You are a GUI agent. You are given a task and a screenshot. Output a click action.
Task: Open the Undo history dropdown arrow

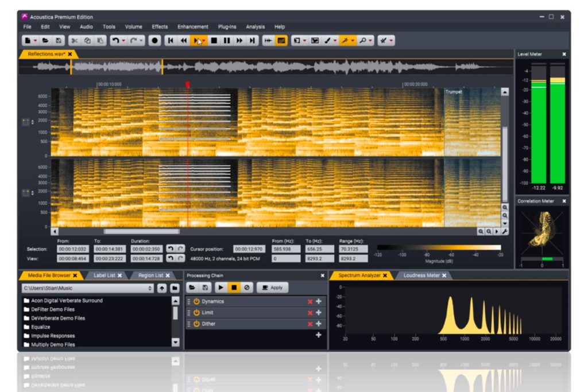pos(123,41)
